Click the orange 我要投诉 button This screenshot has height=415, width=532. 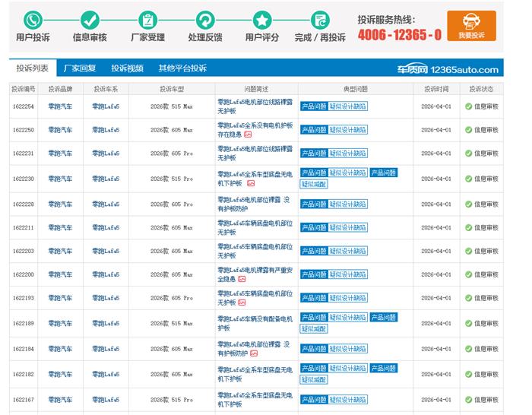471,26
